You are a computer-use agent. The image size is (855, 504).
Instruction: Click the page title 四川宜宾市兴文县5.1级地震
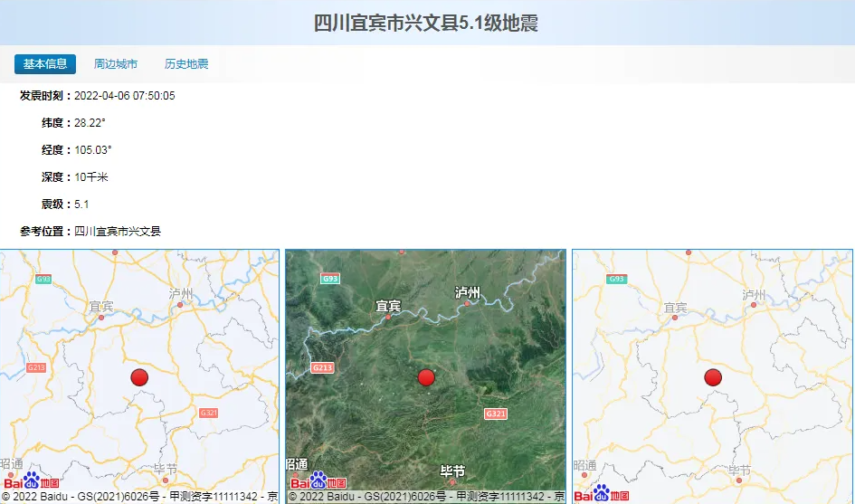426,23
